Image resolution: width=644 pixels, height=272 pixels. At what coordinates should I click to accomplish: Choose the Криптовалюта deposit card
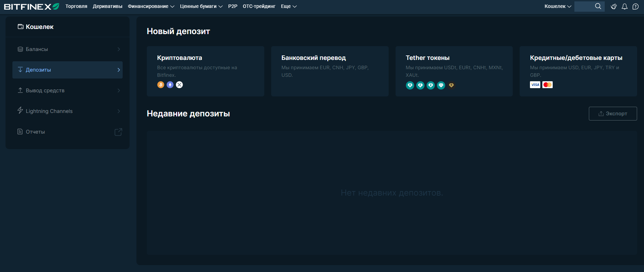click(x=205, y=71)
